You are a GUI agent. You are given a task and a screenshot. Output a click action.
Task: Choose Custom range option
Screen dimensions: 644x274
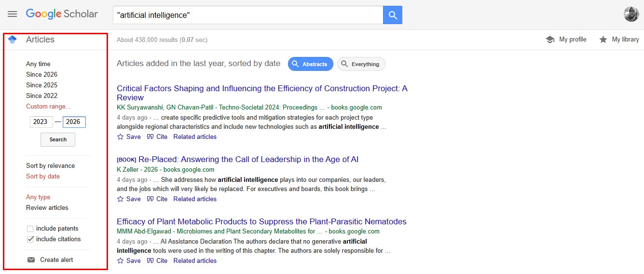(48, 107)
